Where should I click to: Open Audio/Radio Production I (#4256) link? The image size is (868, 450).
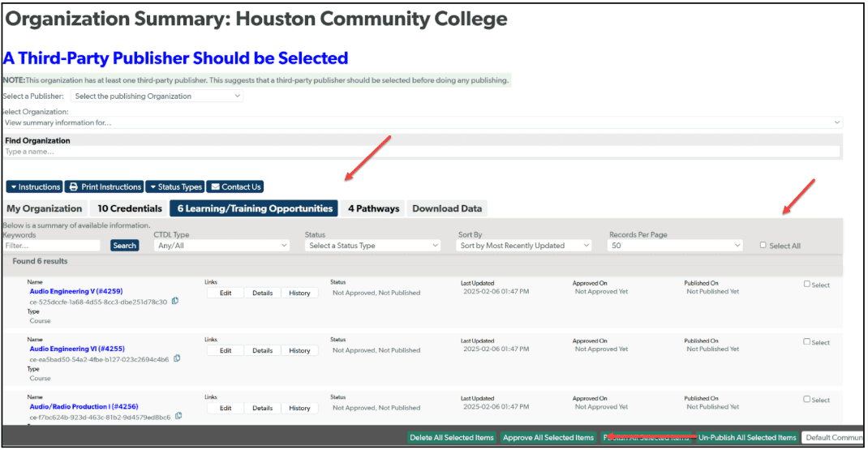[84, 406]
